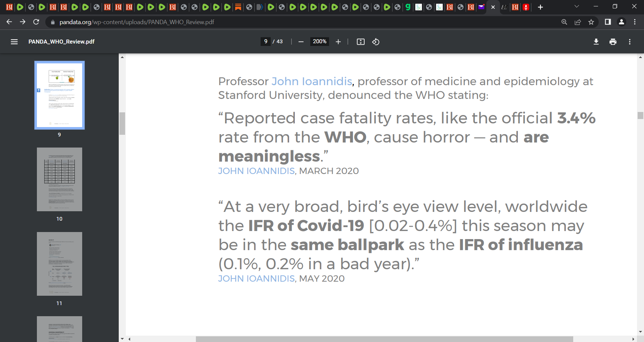
Task: Click the fit to page icon
Action: [x=361, y=42]
